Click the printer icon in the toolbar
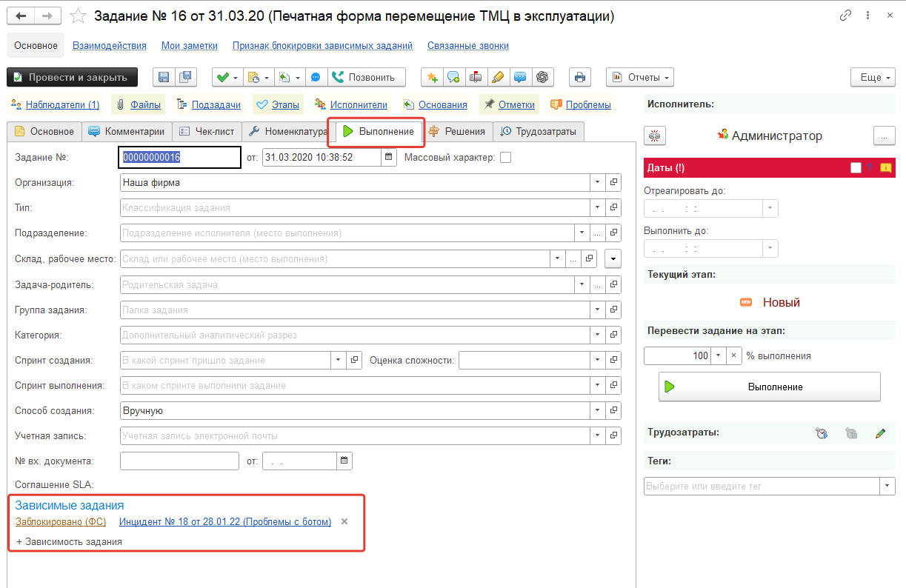 580,77
